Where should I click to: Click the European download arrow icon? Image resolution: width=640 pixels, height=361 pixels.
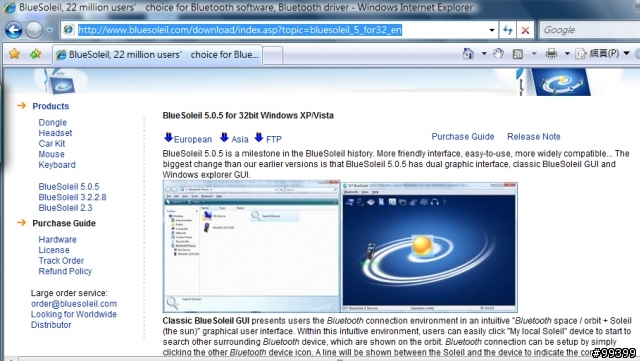click(168, 137)
